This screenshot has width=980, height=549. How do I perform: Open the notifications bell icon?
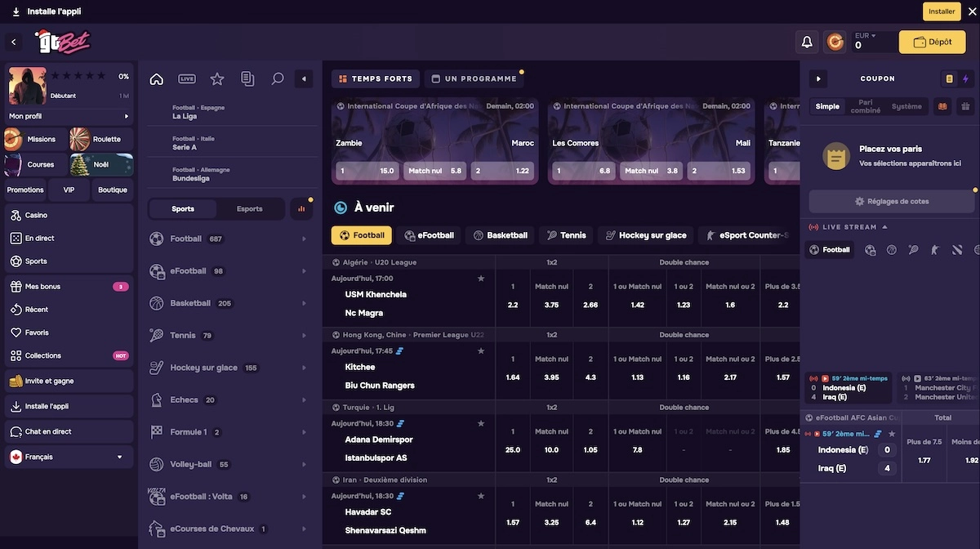coord(805,39)
